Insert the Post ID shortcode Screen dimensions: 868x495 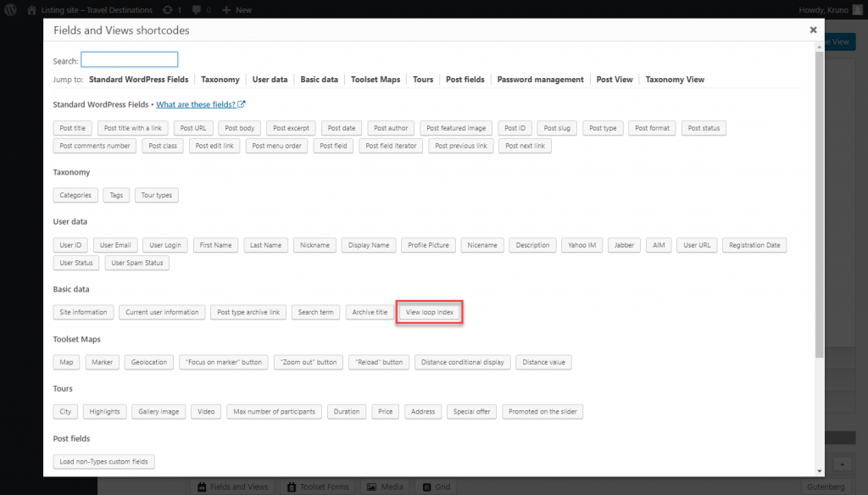click(515, 128)
